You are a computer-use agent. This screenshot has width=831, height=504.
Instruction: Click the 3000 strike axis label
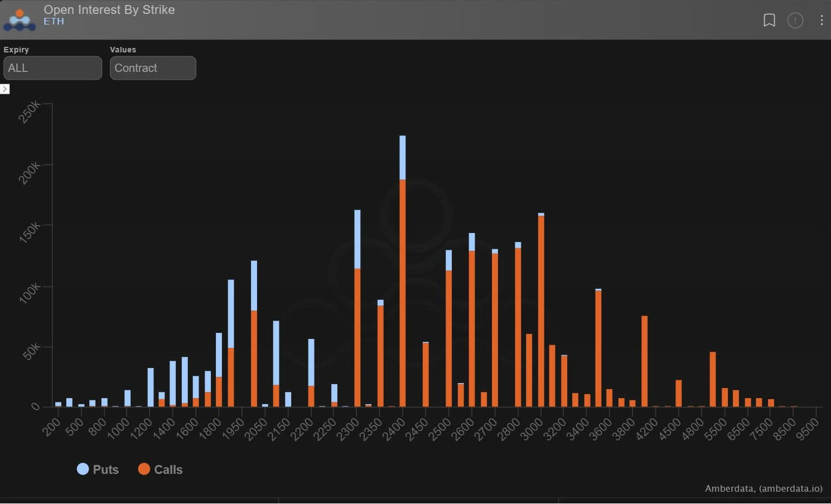coord(532,429)
